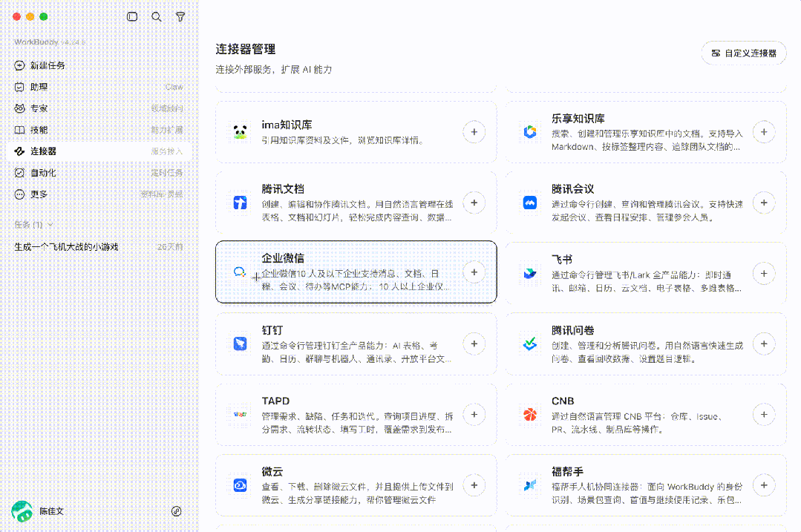Image resolution: width=801 pixels, height=532 pixels.
Task: Add the 钉钉 connector
Action: coord(474,344)
